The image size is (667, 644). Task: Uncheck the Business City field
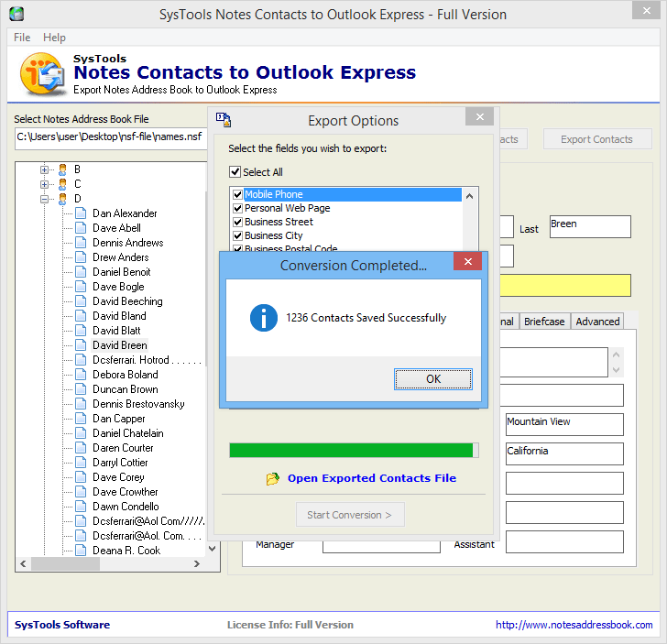point(238,235)
